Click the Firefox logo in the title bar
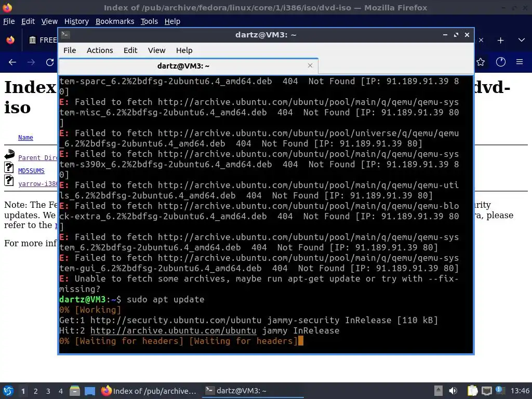532x399 pixels. [x=7, y=7]
